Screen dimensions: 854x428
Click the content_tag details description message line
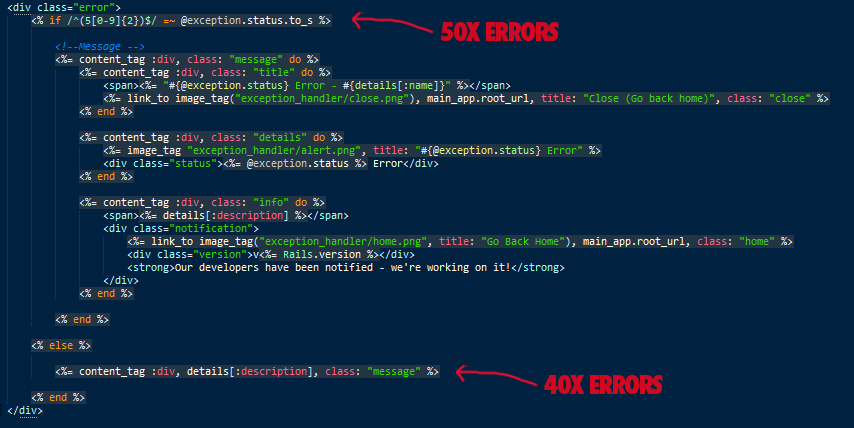click(247, 371)
